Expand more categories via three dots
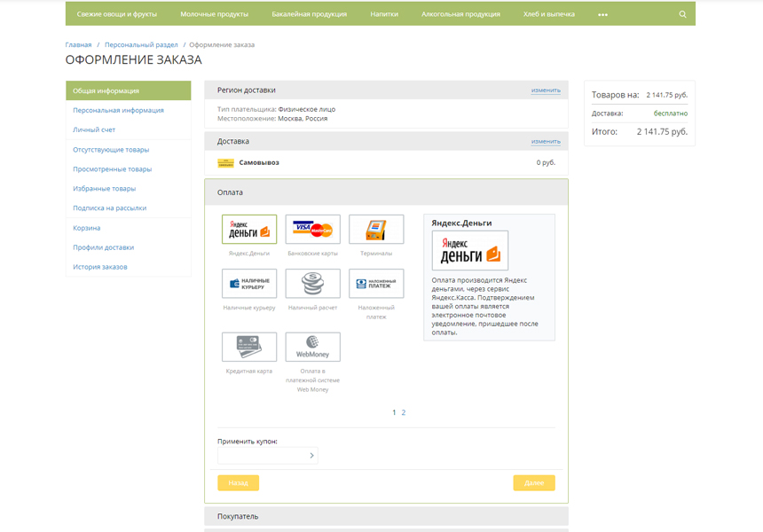The width and height of the screenshot is (763, 532). 602,14
